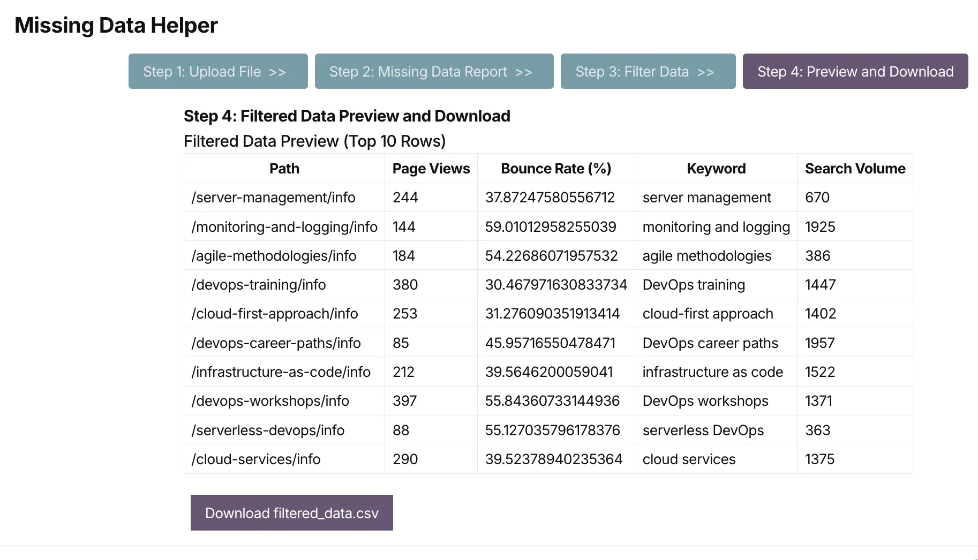Click page views value 144
Image resolution: width=978 pixels, height=560 pixels.
pyautogui.click(x=431, y=226)
